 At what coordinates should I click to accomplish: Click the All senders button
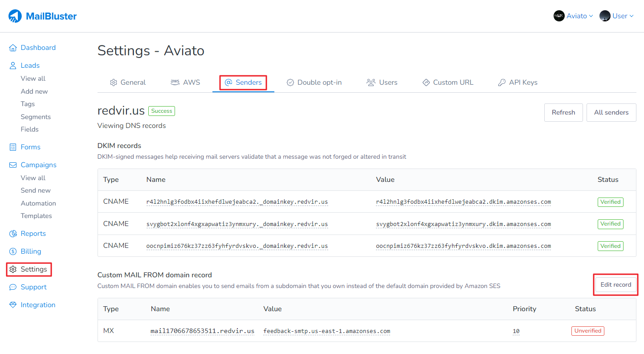click(611, 112)
